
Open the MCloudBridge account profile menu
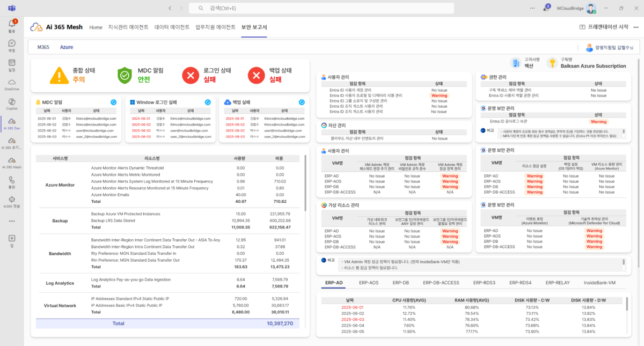pyautogui.click(x=591, y=8)
